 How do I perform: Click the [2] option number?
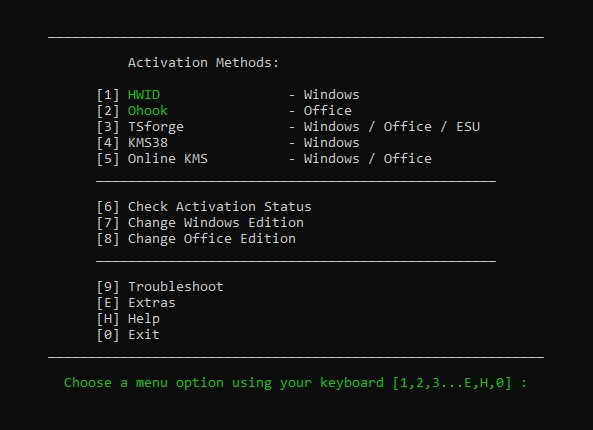tap(108, 110)
